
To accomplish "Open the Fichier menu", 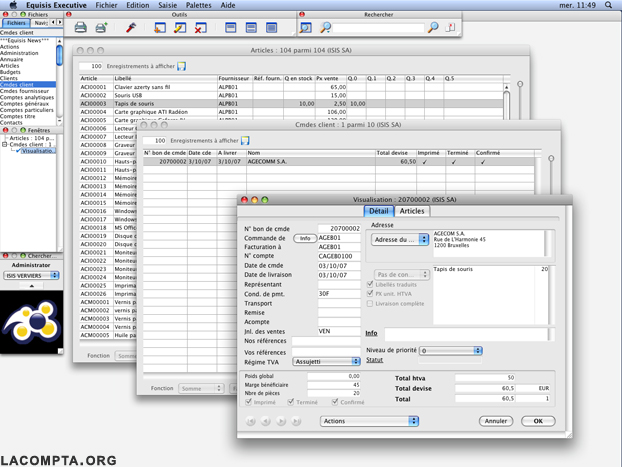I will pos(106,5).
